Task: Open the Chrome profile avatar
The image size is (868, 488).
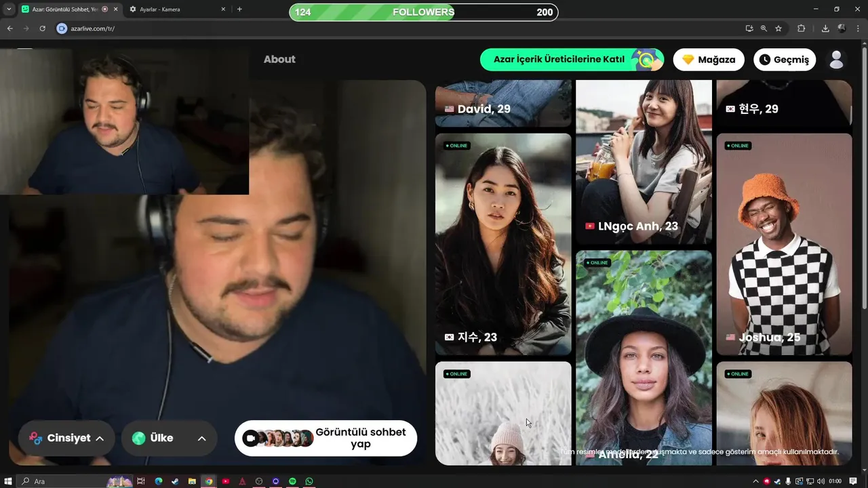Action: (842, 28)
